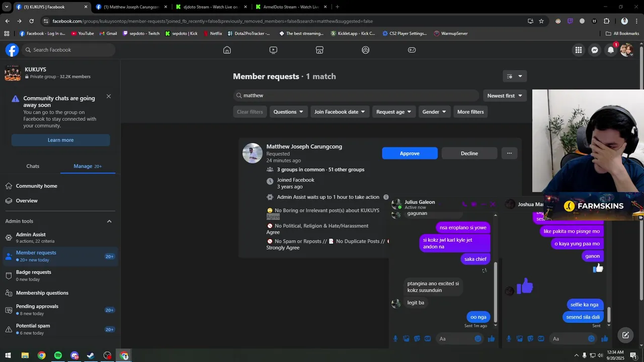Open Spotify from the Windows taskbar
The height and width of the screenshot is (362, 644).
point(58,355)
